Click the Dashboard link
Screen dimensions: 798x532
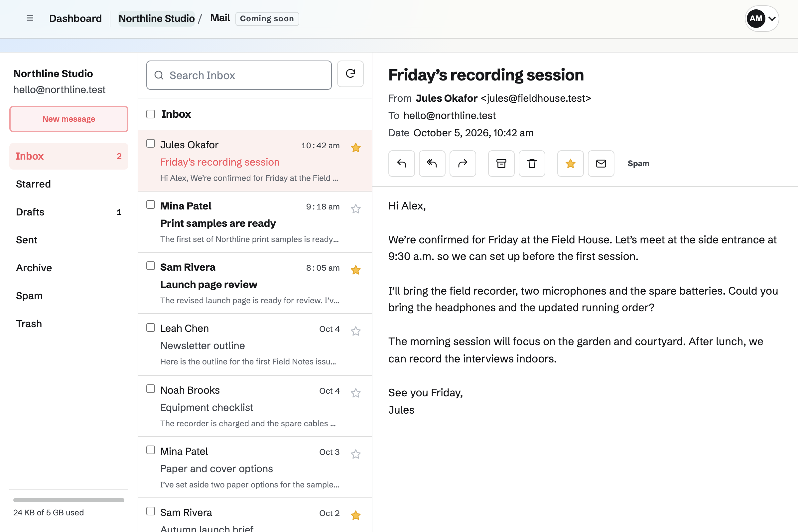(75, 18)
